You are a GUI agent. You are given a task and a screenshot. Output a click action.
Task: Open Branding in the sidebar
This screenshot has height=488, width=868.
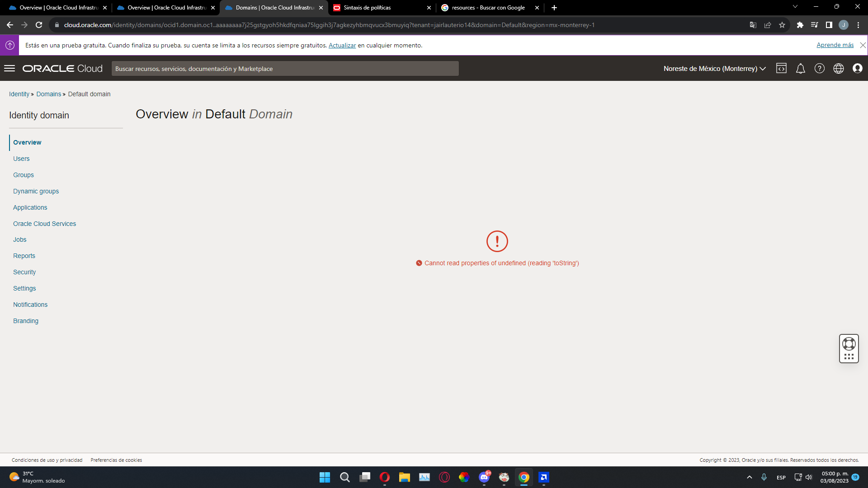click(26, 321)
